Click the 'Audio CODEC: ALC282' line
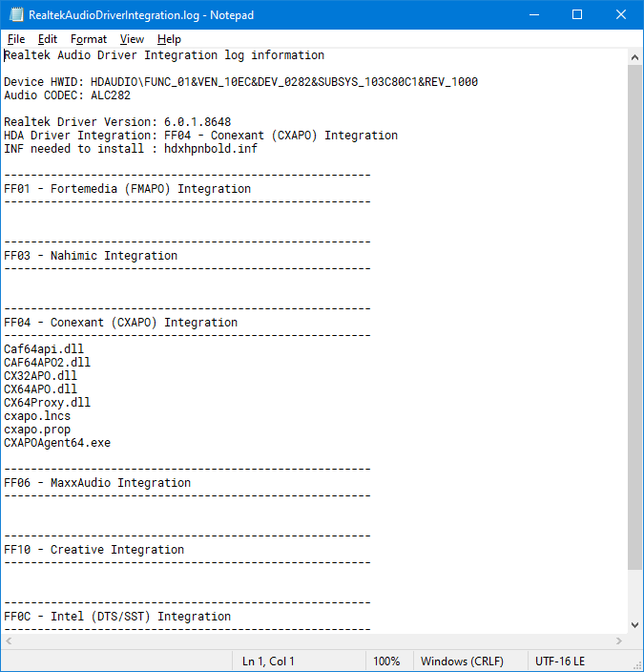 [68, 95]
